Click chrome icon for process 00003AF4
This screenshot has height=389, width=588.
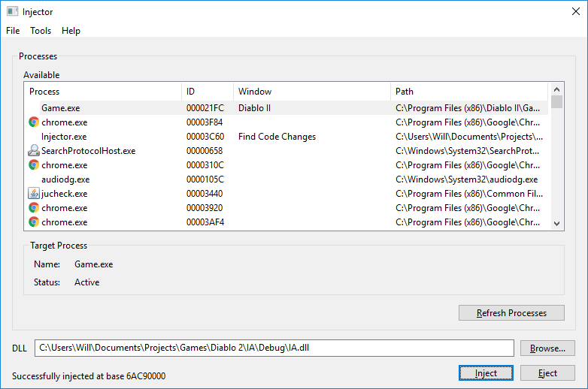[34, 222]
